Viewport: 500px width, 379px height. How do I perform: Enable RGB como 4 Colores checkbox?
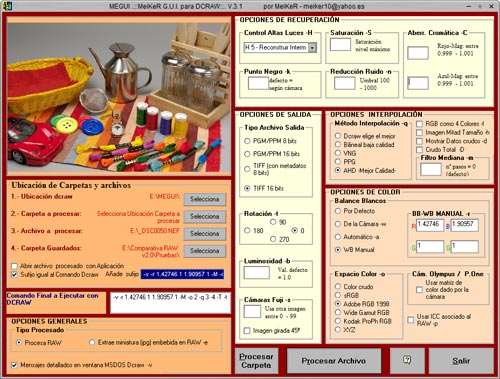tap(419, 124)
